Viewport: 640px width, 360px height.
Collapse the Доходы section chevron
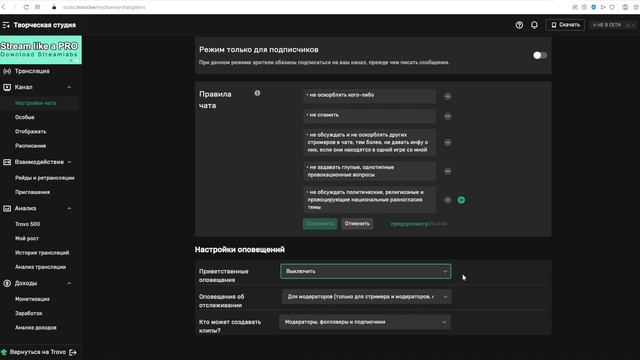[x=69, y=283]
